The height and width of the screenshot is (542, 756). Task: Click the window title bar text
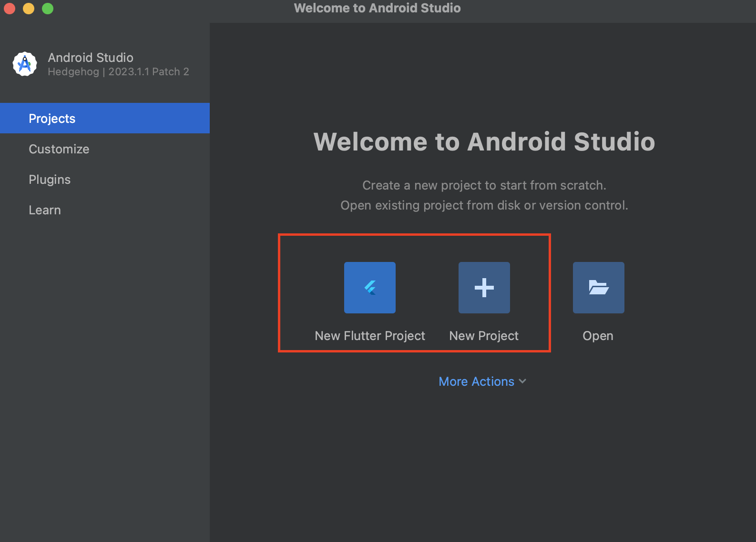378,8
